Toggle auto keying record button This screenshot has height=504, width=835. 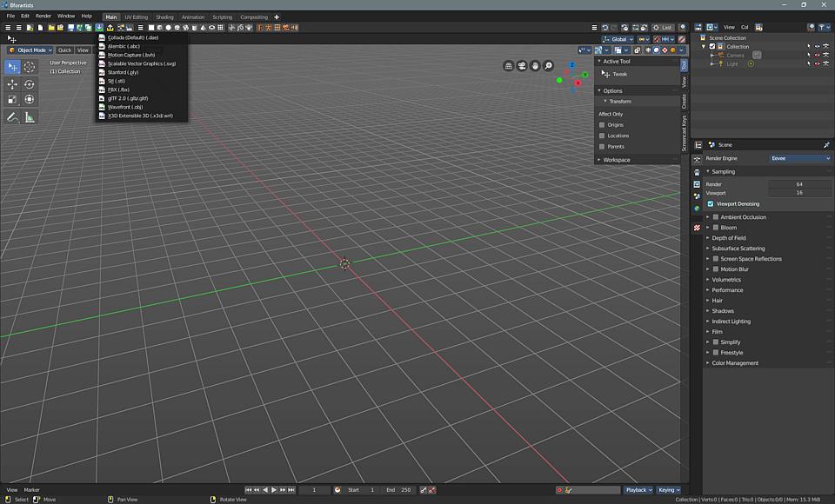559,489
